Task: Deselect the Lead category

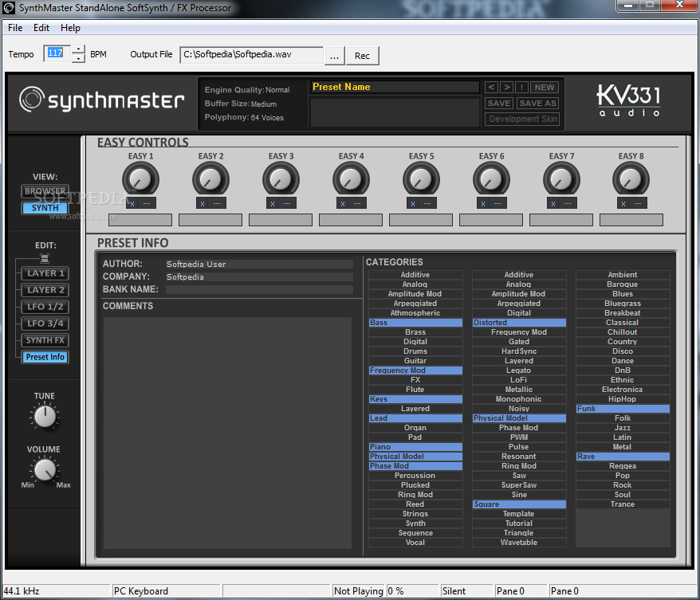Action: coord(415,418)
